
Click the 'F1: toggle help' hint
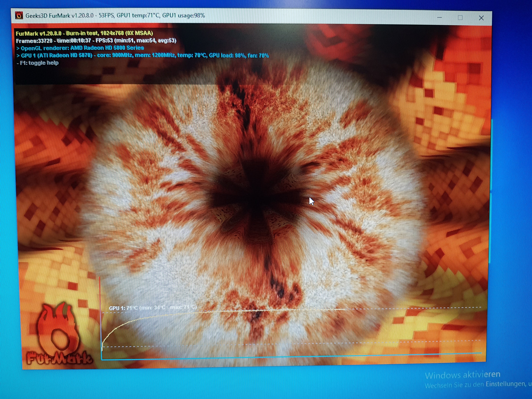(38, 63)
